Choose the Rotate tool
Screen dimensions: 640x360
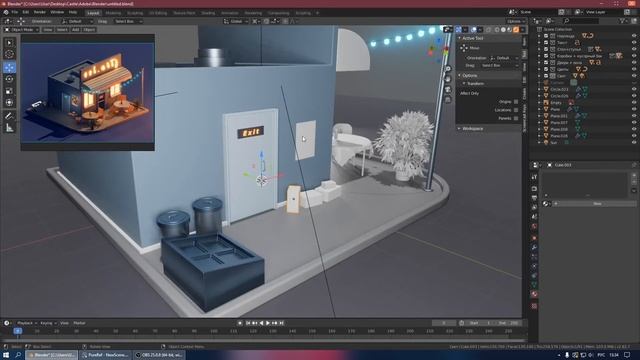[x=9, y=79]
